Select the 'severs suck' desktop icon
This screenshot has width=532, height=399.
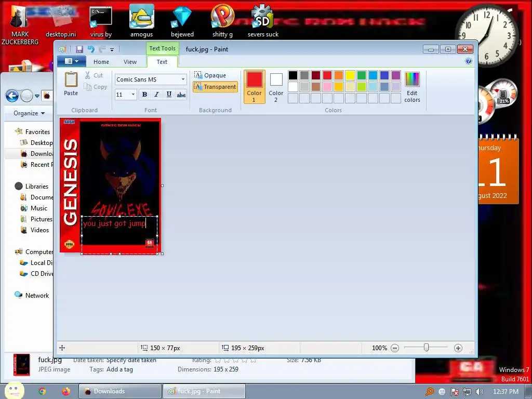click(x=263, y=21)
